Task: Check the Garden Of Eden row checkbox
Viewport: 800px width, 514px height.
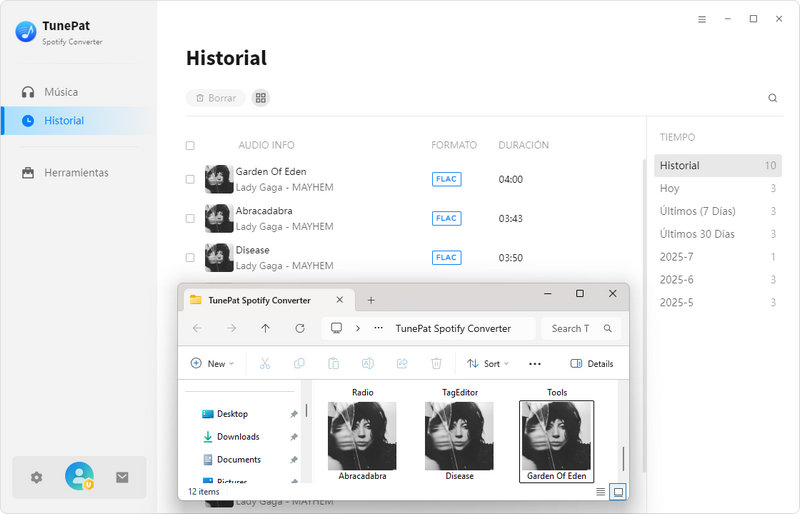Action: [x=190, y=179]
